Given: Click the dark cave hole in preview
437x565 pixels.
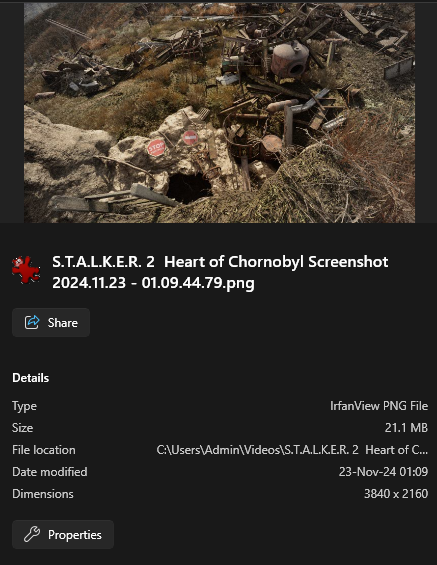Looking at the screenshot, I should (x=189, y=188).
